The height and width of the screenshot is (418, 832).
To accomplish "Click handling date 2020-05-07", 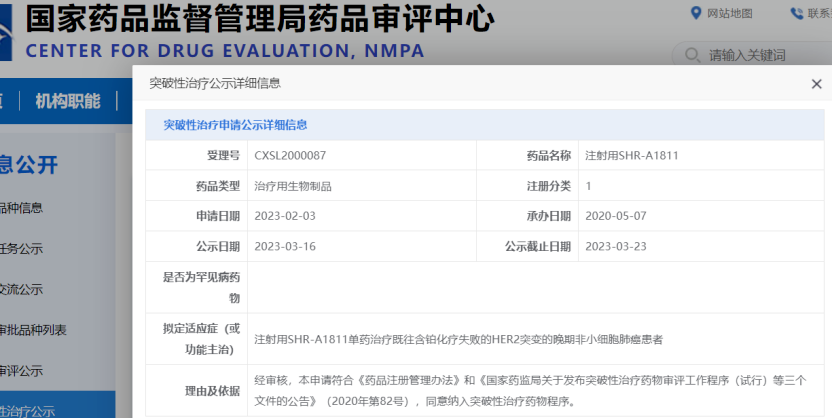I will point(616,216).
